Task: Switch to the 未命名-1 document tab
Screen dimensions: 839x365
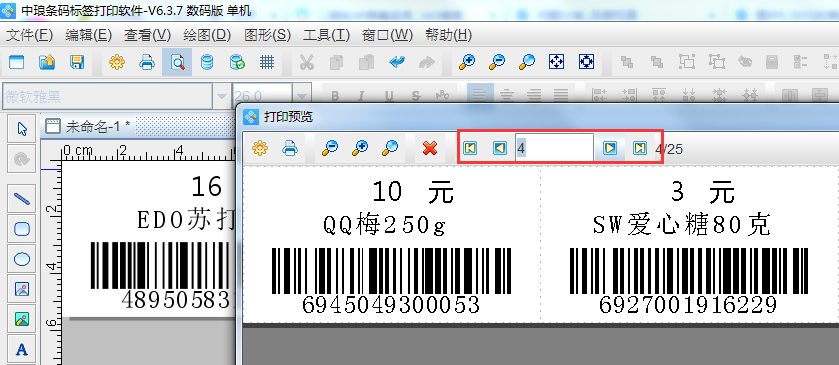Action: pyautogui.click(x=89, y=127)
